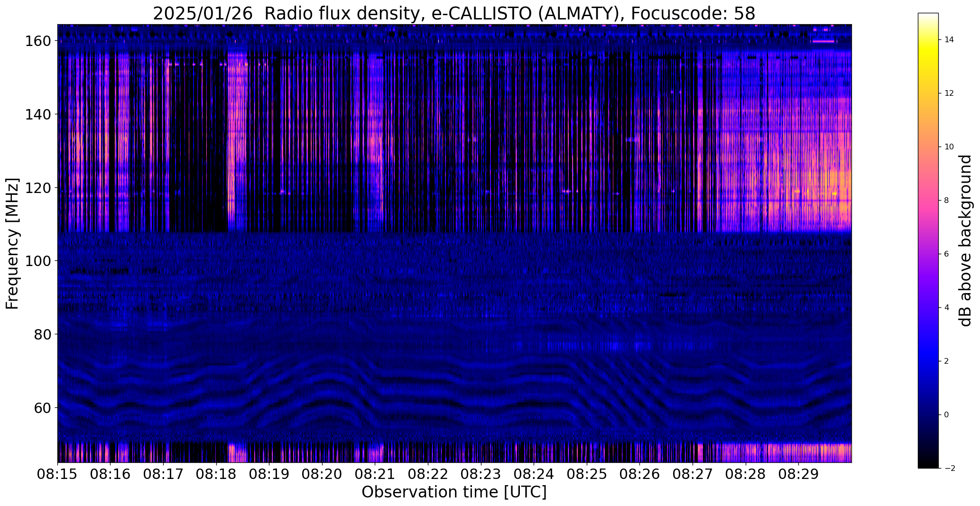Click the plot title mentioning e-CALLISTO (ALMATY)

(x=454, y=13)
